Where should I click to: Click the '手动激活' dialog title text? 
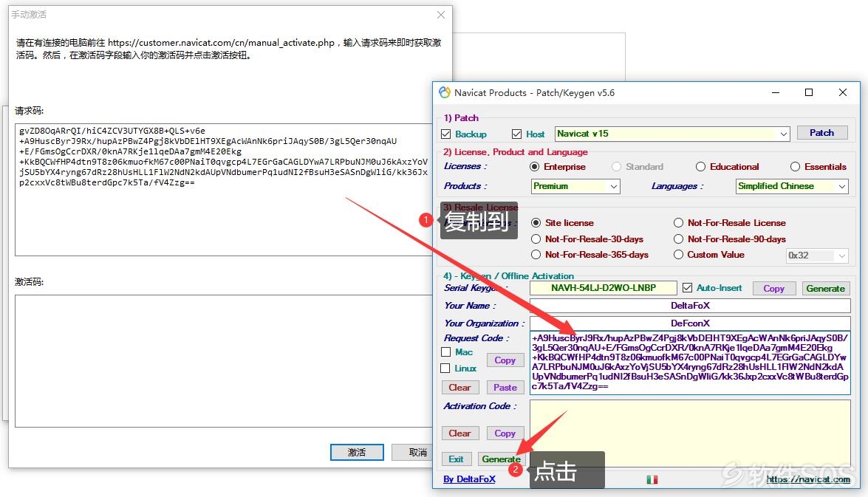pyautogui.click(x=30, y=14)
